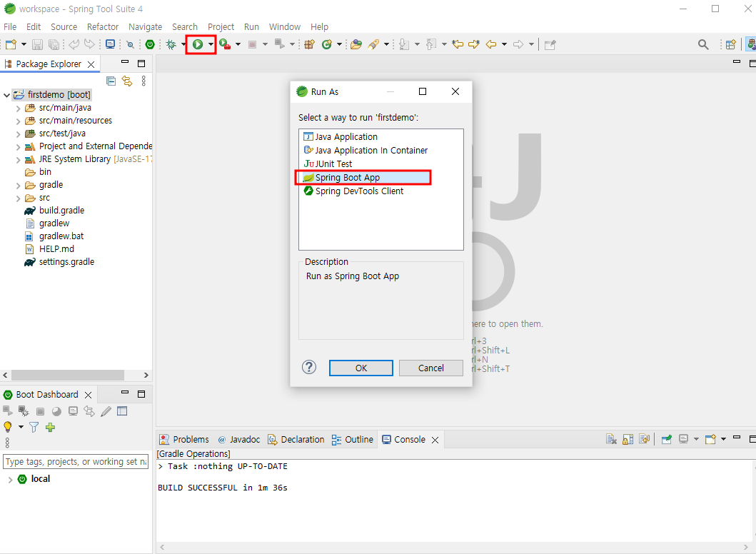Toggle Pin Console icon in Console toolbar
756x554 pixels.
pos(667,439)
